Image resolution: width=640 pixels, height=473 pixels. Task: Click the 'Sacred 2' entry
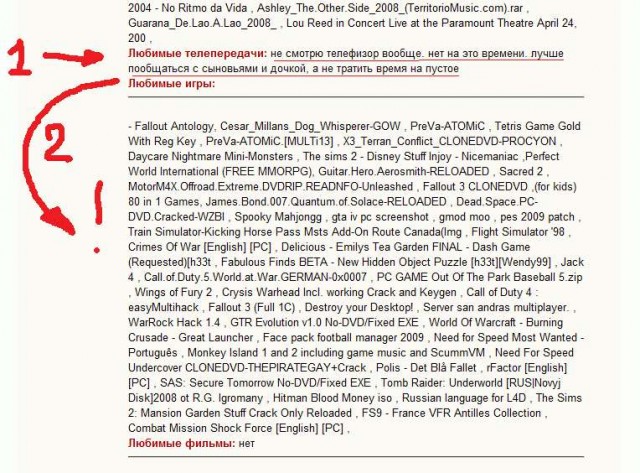(x=521, y=171)
